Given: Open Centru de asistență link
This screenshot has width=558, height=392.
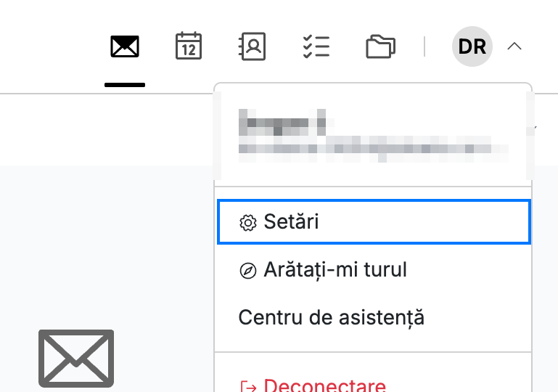Looking at the screenshot, I should pos(332,317).
